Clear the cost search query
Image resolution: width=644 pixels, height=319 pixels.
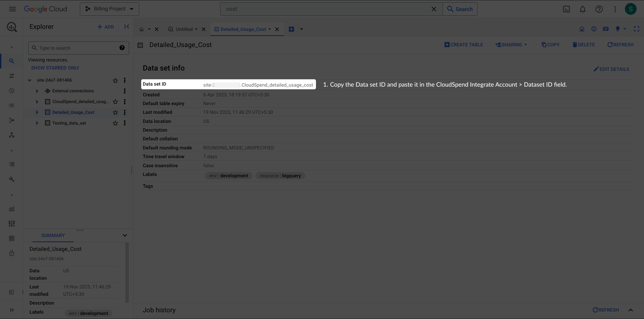click(434, 9)
